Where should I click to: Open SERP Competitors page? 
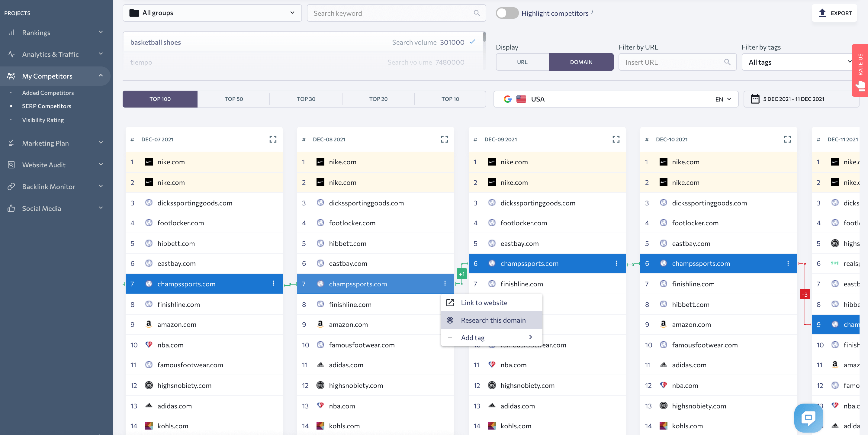pos(47,106)
